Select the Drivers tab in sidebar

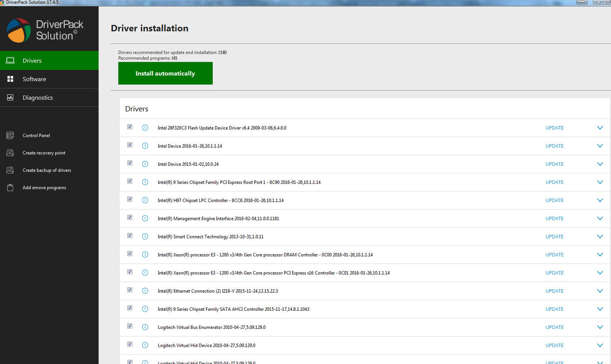tap(32, 60)
